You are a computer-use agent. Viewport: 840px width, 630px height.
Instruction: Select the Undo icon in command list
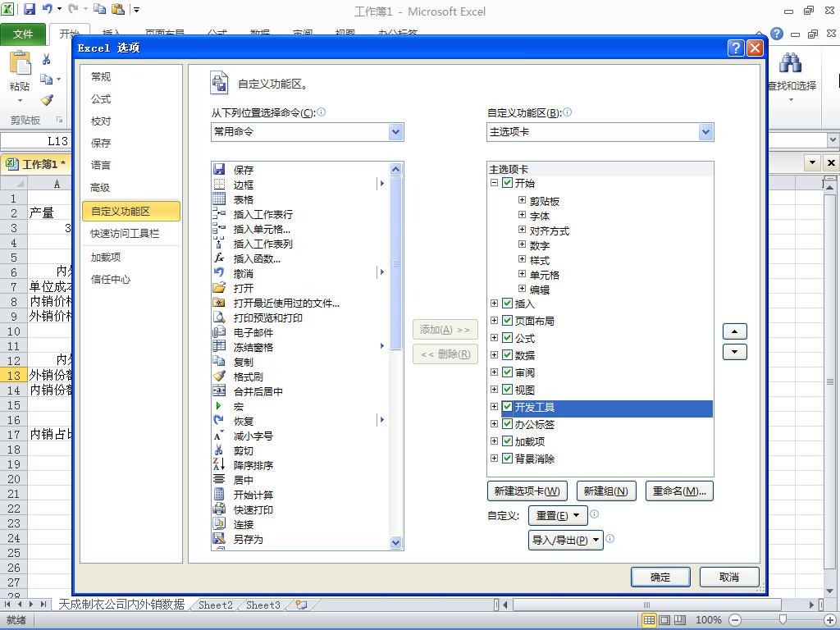pos(219,272)
